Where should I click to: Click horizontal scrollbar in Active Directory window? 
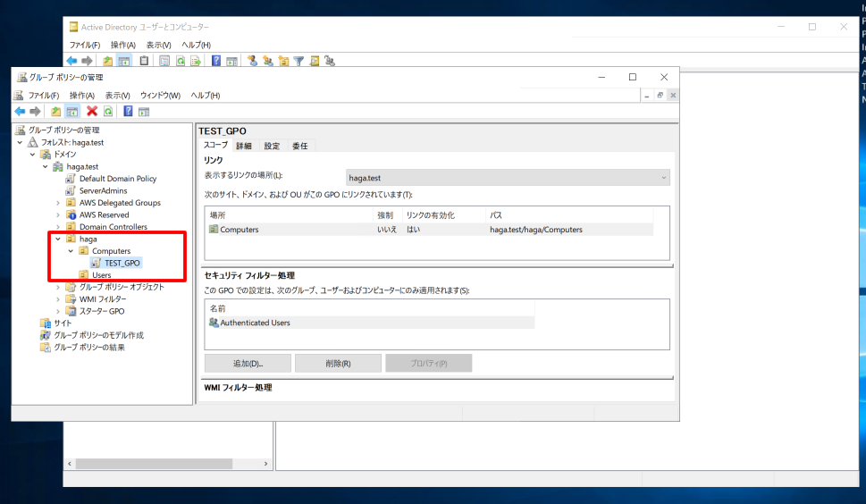154,464
